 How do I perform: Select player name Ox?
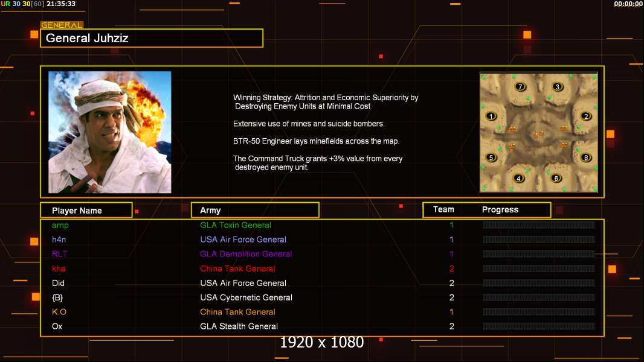tap(57, 326)
